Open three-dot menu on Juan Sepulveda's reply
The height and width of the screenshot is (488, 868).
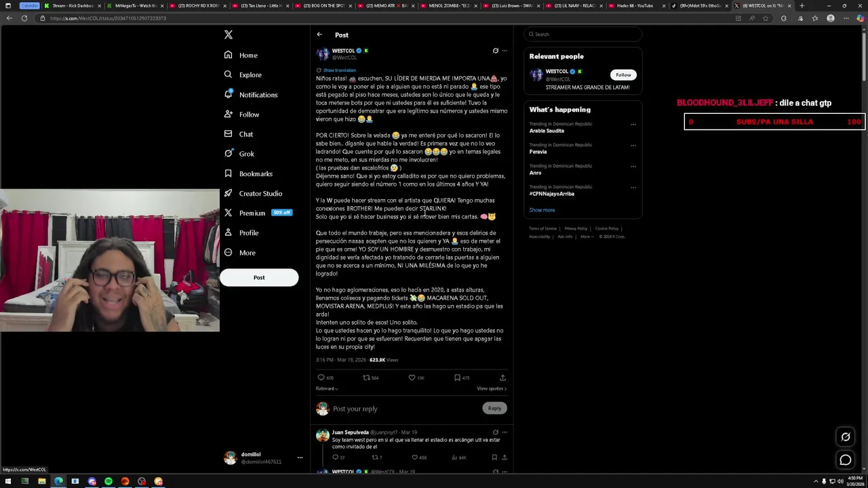[504, 432]
